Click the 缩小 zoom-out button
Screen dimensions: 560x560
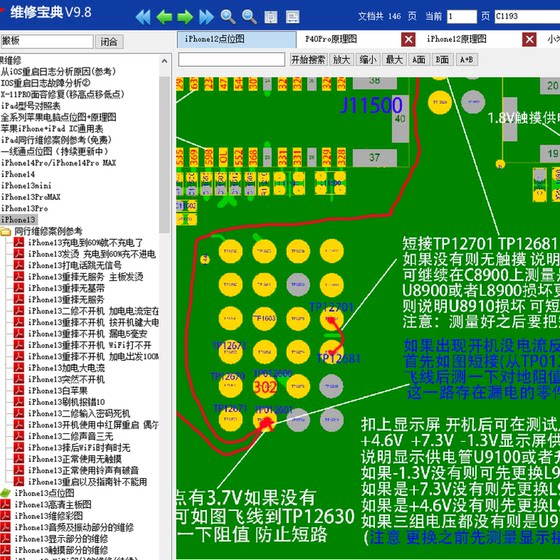point(368,60)
